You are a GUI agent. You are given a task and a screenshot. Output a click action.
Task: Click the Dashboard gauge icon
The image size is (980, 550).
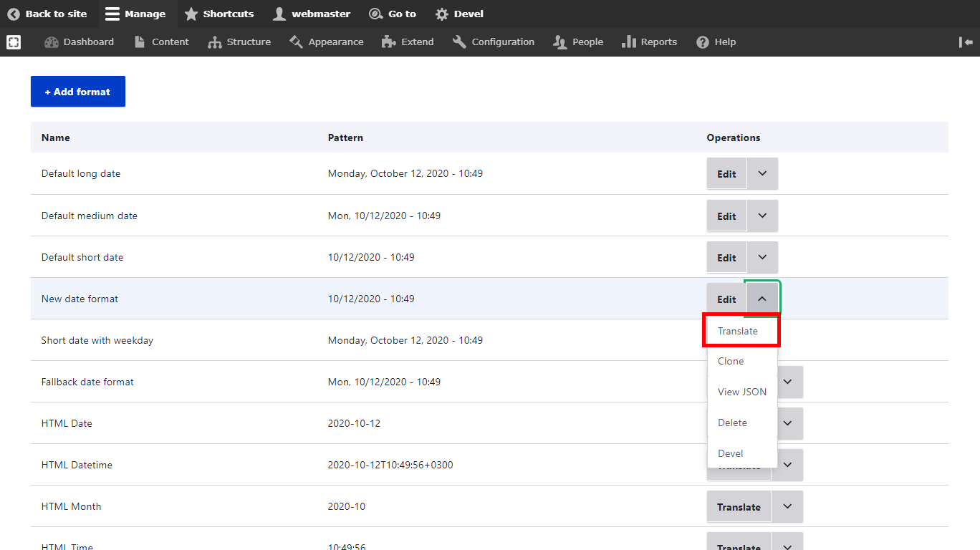click(x=52, y=42)
